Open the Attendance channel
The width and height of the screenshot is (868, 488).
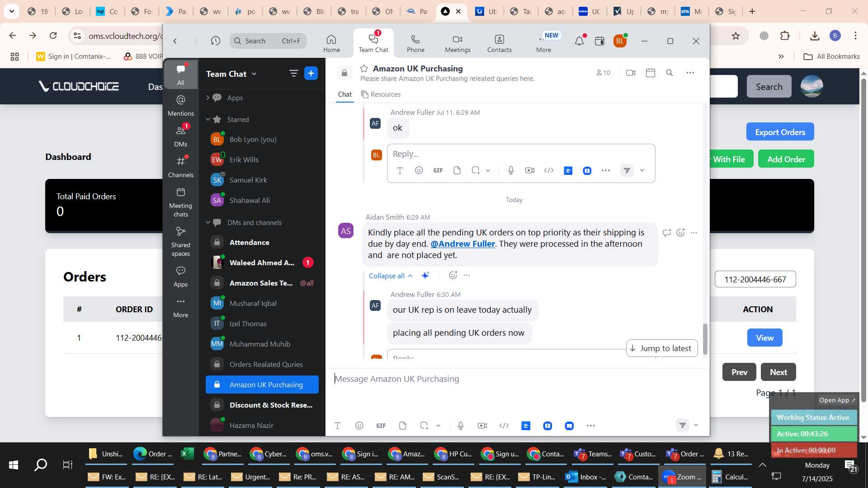tap(262, 242)
